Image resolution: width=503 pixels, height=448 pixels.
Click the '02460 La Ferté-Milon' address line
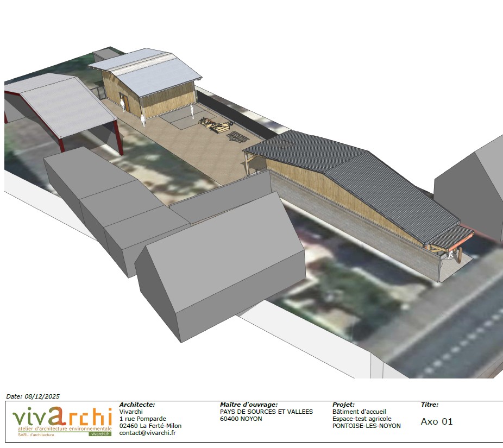(150, 426)
